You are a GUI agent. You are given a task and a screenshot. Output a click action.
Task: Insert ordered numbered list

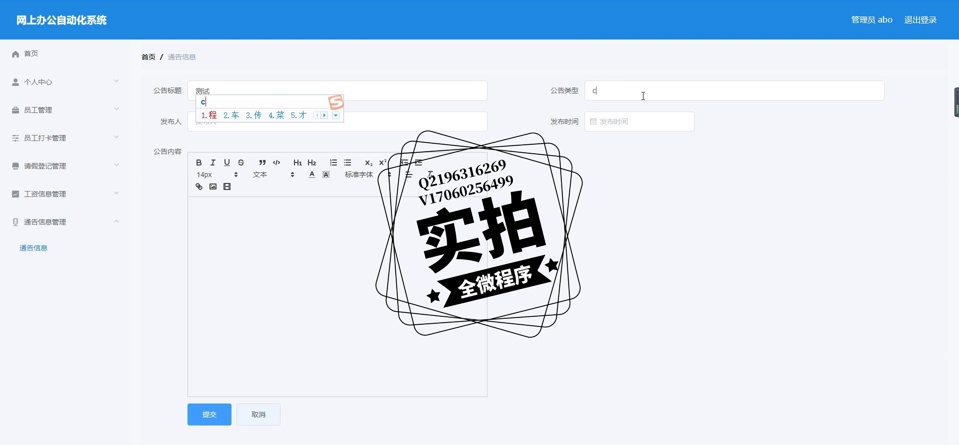(333, 162)
